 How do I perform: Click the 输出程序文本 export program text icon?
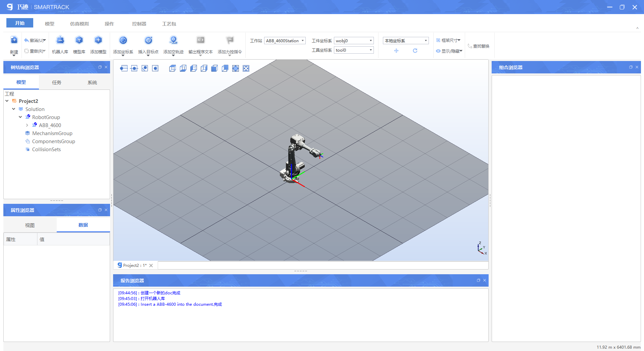(x=201, y=40)
